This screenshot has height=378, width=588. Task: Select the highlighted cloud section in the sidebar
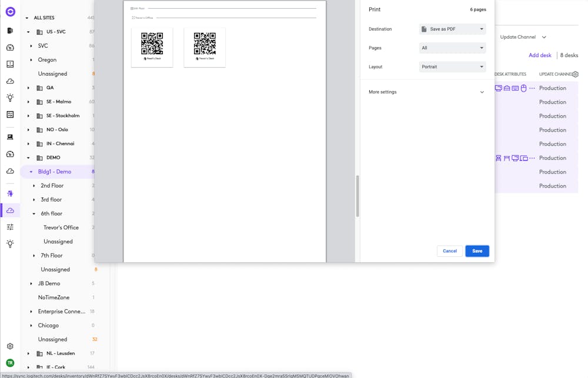tap(9, 209)
